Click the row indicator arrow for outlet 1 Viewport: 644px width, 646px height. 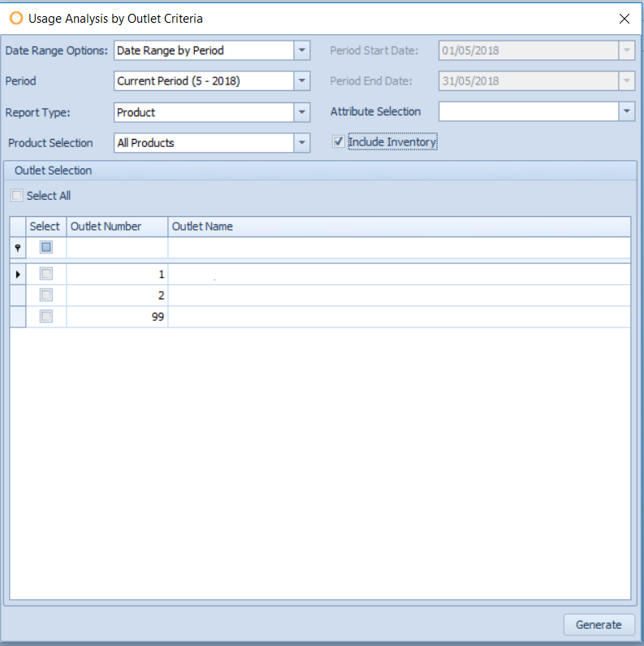18,275
